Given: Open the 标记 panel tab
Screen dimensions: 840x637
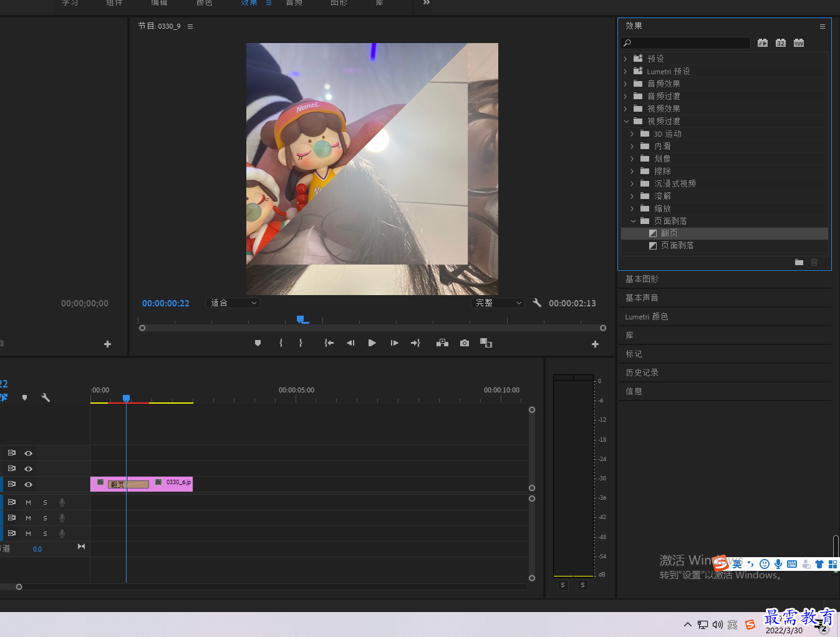Looking at the screenshot, I should [634, 354].
